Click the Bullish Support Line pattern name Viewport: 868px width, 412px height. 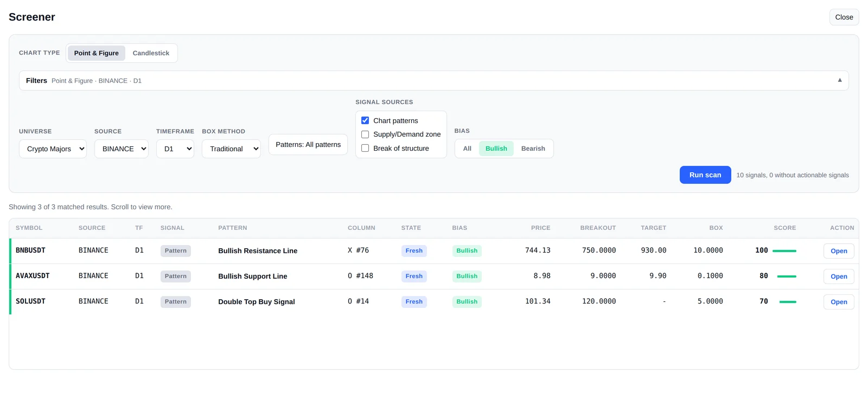point(253,276)
